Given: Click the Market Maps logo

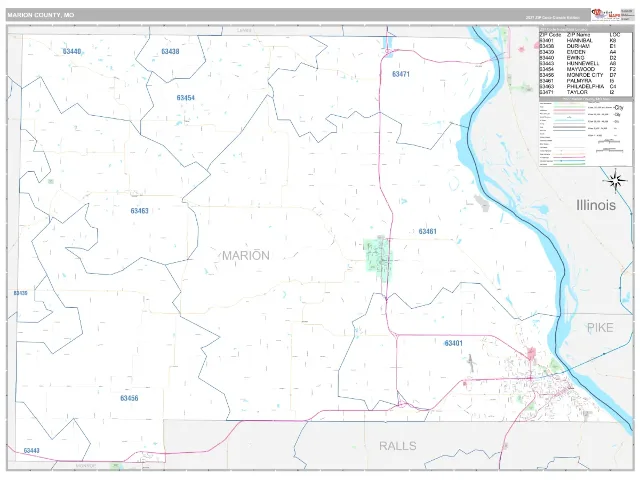Looking at the screenshot, I should (x=606, y=15).
